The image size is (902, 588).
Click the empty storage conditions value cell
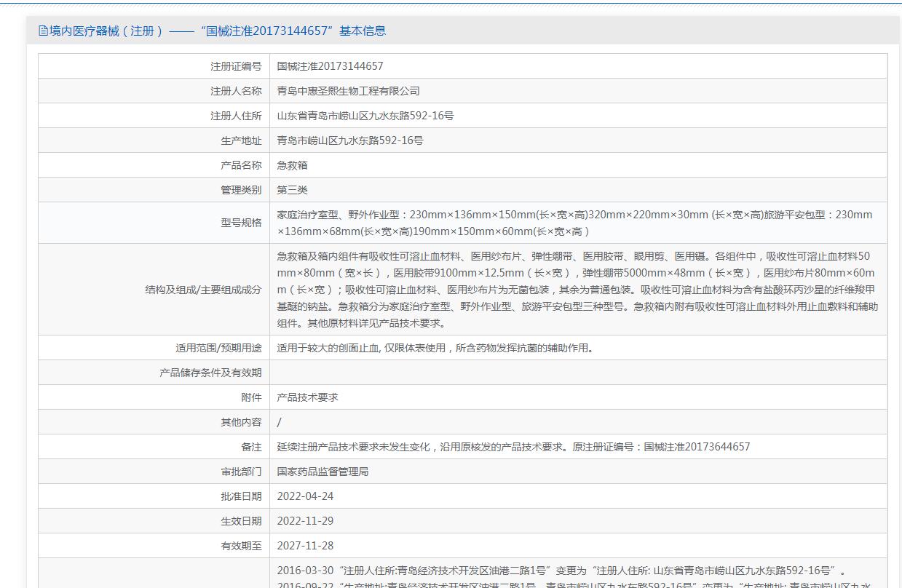tap(578, 373)
